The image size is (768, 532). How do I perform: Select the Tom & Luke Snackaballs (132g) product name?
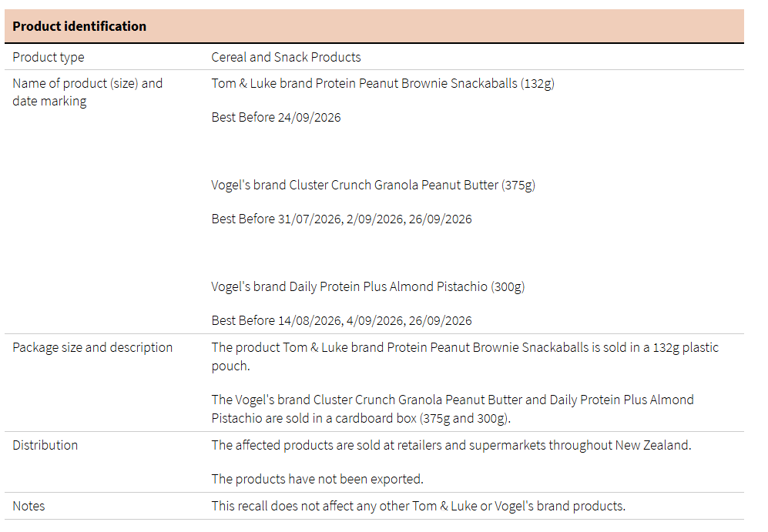(x=382, y=83)
